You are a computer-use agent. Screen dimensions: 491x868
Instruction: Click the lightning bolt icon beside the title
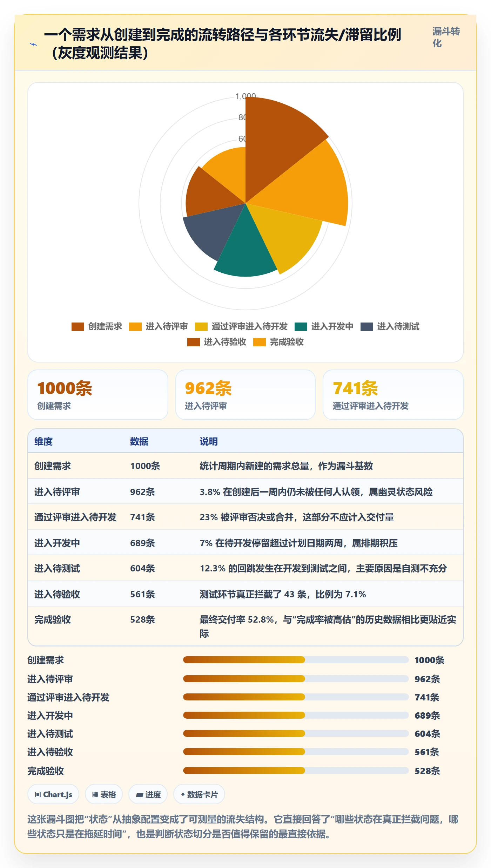pyautogui.click(x=33, y=44)
